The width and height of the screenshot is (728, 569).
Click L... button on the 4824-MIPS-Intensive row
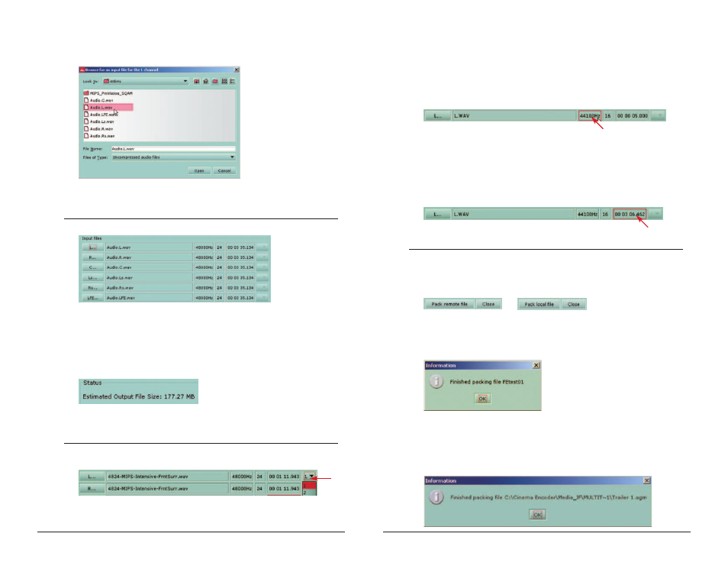click(x=92, y=477)
